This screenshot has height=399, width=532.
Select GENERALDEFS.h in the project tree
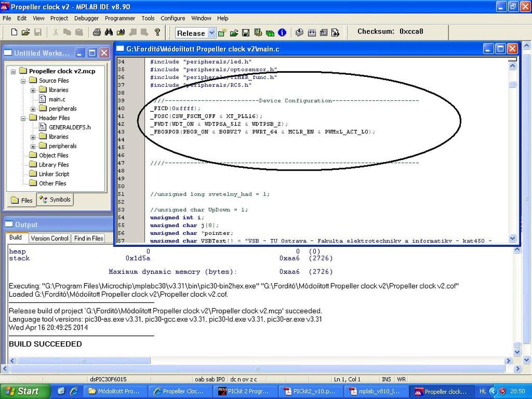[x=69, y=127]
